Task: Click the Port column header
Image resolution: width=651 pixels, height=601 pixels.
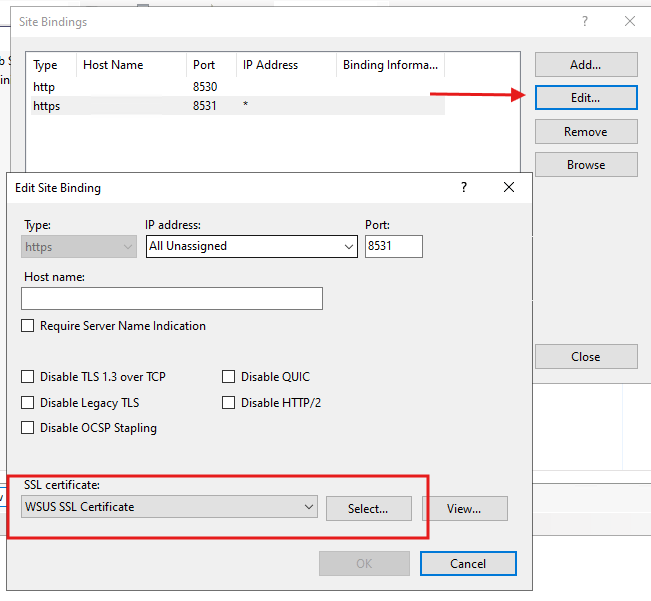Action: pyautogui.click(x=204, y=65)
